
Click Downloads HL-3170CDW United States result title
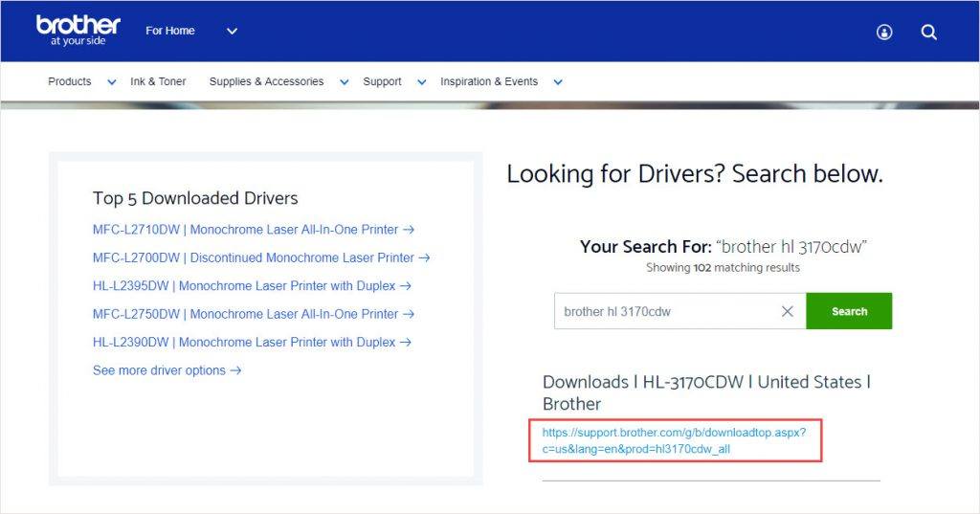pos(707,392)
